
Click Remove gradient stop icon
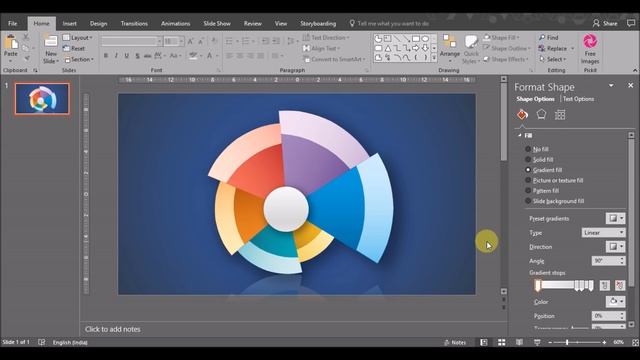click(x=620, y=285)
